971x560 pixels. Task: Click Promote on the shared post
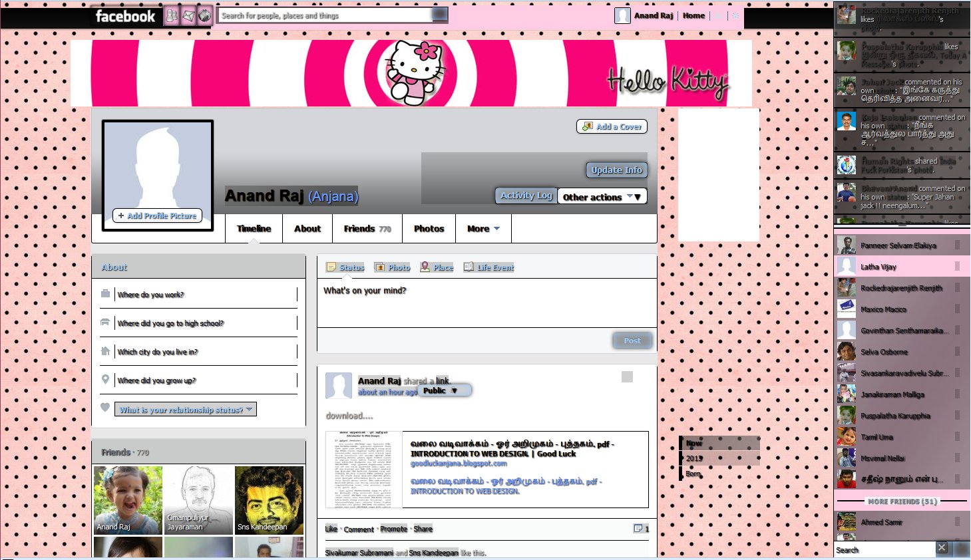tap(393, 529)
